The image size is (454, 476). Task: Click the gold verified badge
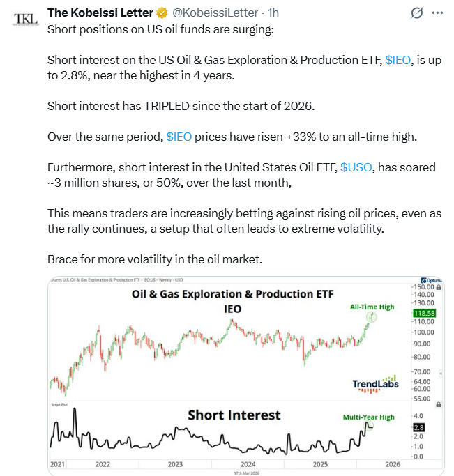tap(161, 13)
